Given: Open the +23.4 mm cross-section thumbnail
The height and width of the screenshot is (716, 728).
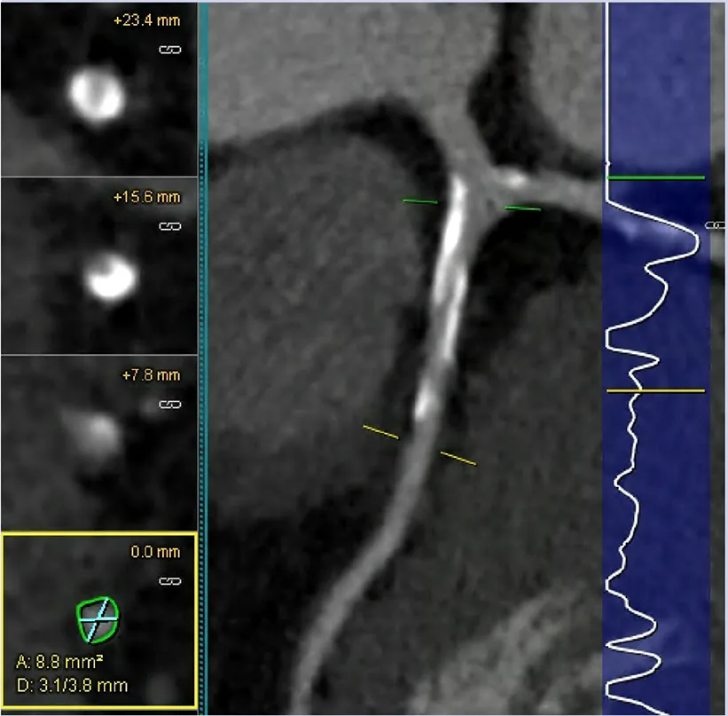Looking at the screenshot, I should click(97, 95).
